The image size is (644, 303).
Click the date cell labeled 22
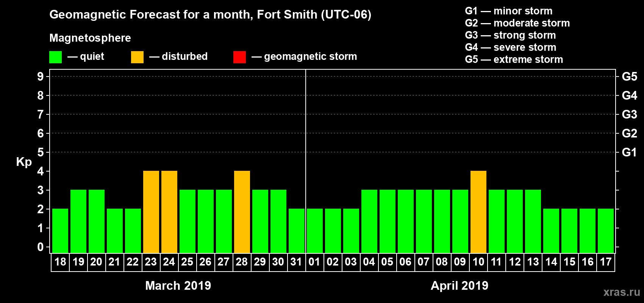click(133, 262)
